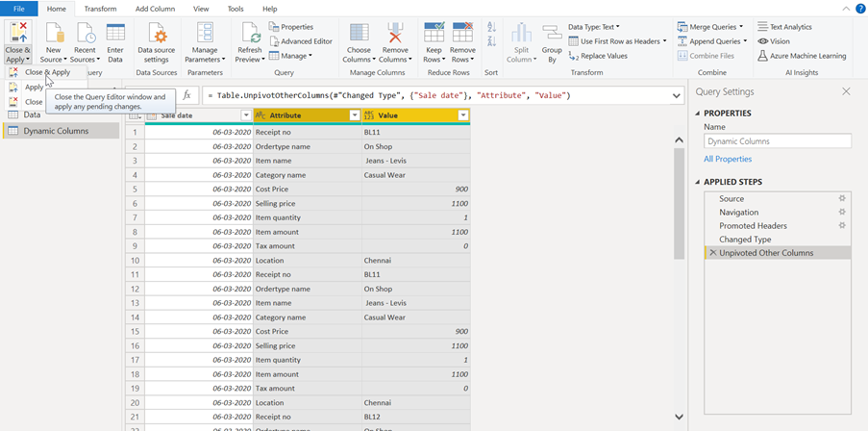Image resolution: width=868 pixels, height=431 pixels.
Task: Click the Chennai cell in row 10
Action: 416,261
